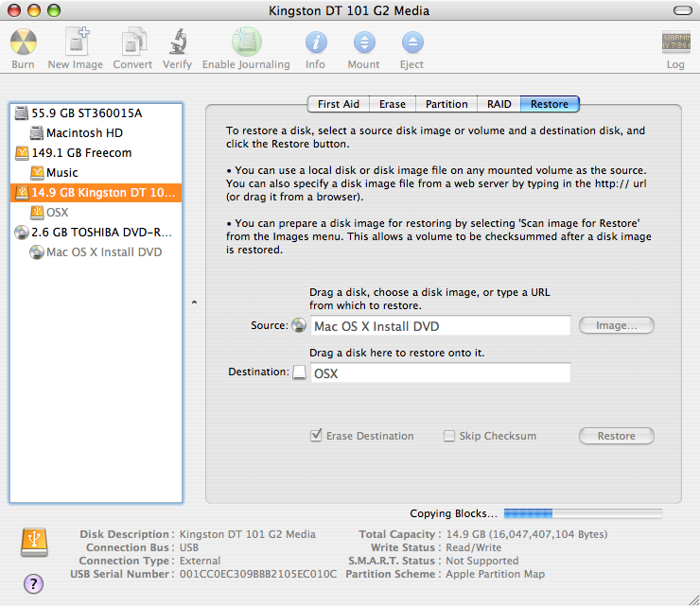
Task: Click the Convert toolbar icon
Action: pos(133,41)
